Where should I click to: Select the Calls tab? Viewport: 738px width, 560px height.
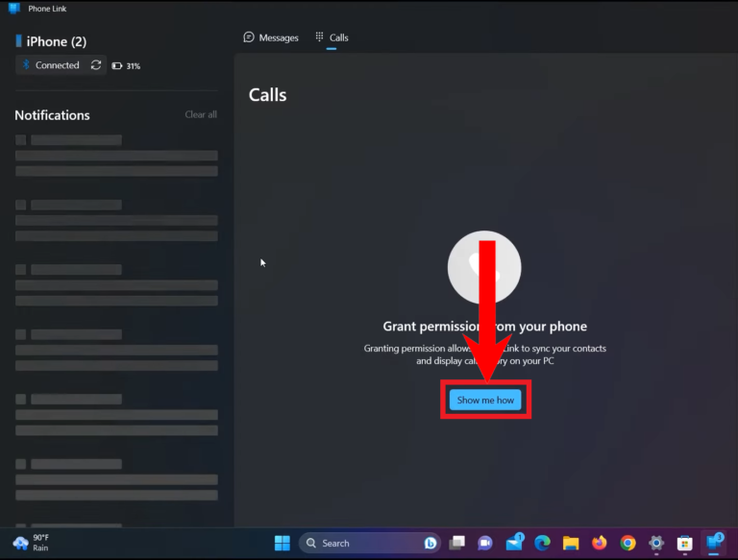pos(332,37)
